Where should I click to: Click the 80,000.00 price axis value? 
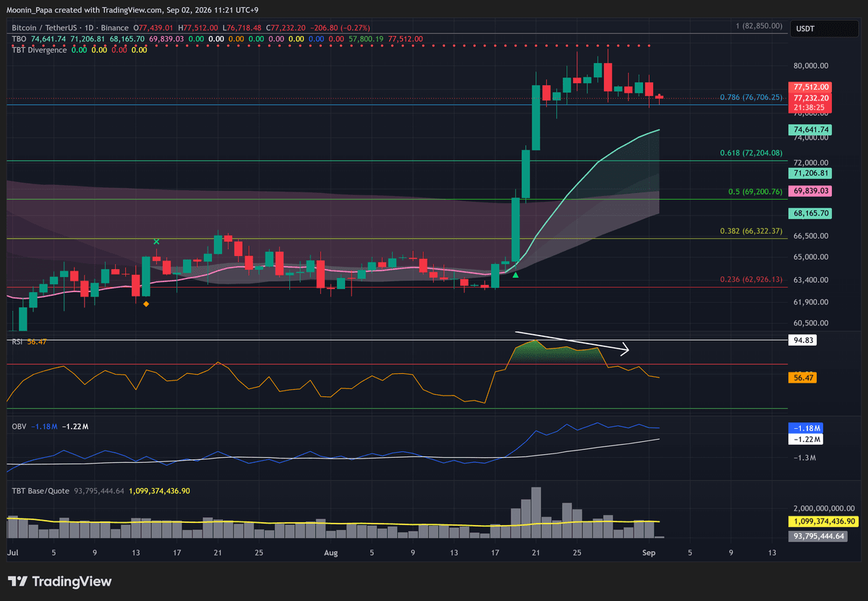coord(812,65)
